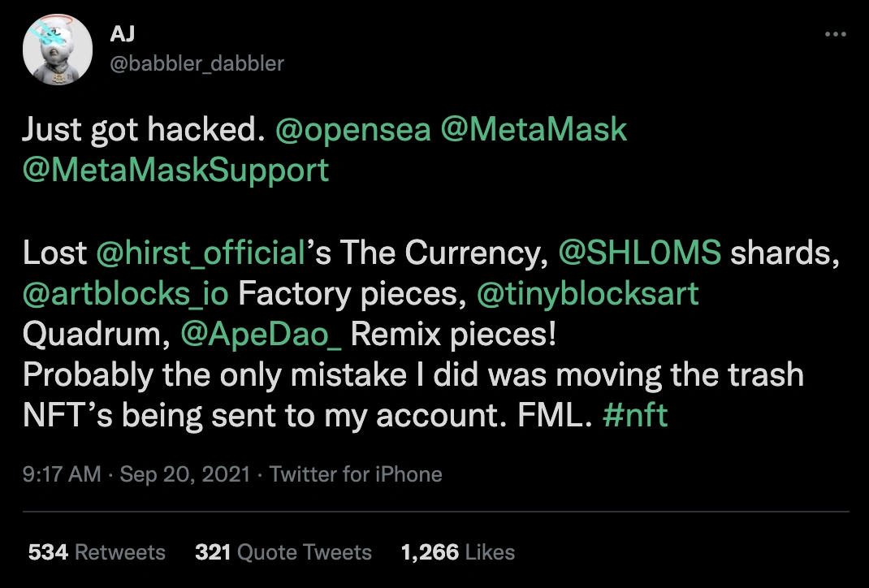
Task: Open the @SHL0MS mention
Action: click(x=639, y=253)
